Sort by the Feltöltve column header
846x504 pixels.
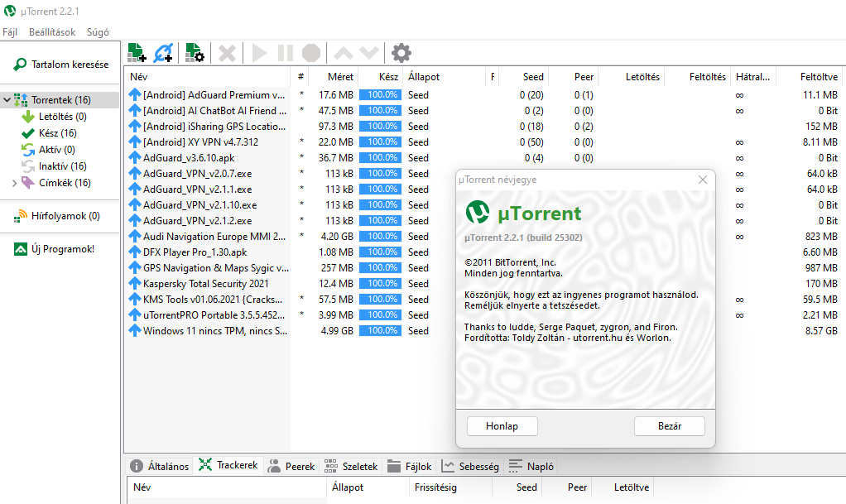[810, 77]
